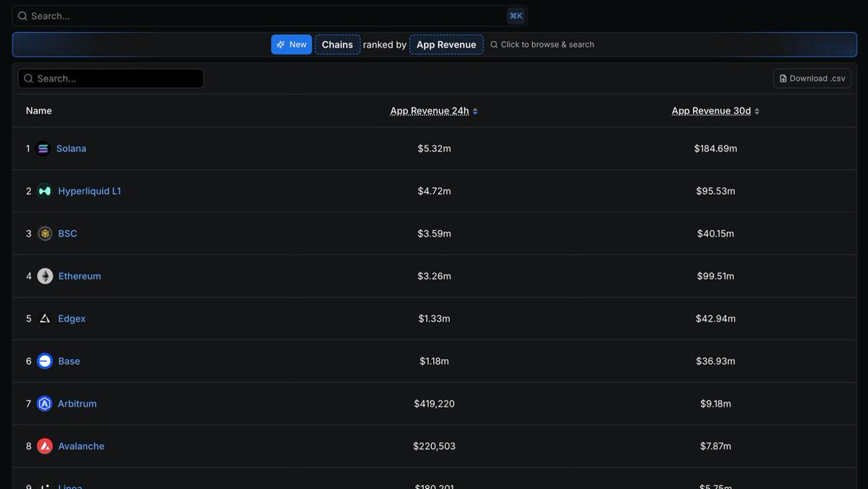Click BSC's $3.59m 24h value
Image resolution: width=868 pixels, height=489 pixels.
tap(434, 234)
